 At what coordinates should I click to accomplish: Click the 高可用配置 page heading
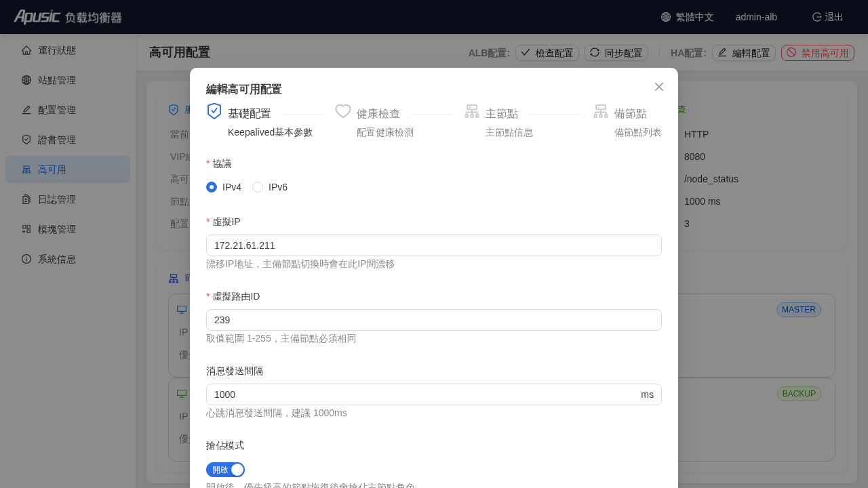(180, 53)
